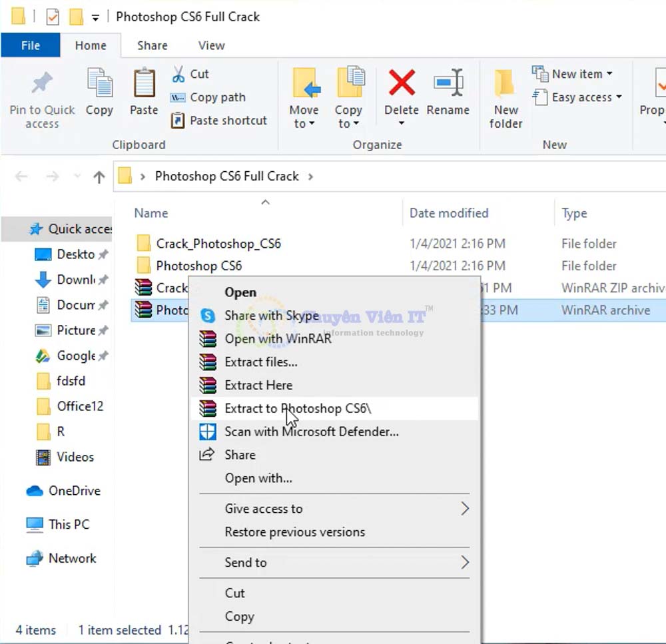Viewport: 666px width, 644px height.
Task: Click the Paste clipboard icon
Action: 144,85
